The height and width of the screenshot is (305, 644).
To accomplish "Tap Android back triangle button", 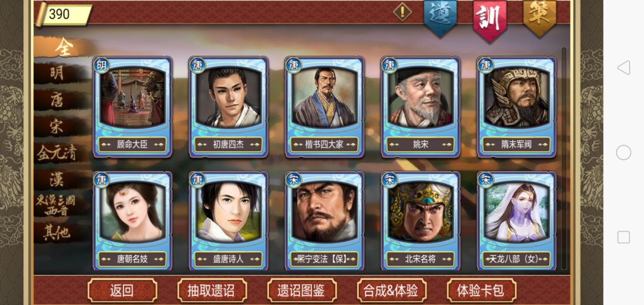I will [624, 67].
